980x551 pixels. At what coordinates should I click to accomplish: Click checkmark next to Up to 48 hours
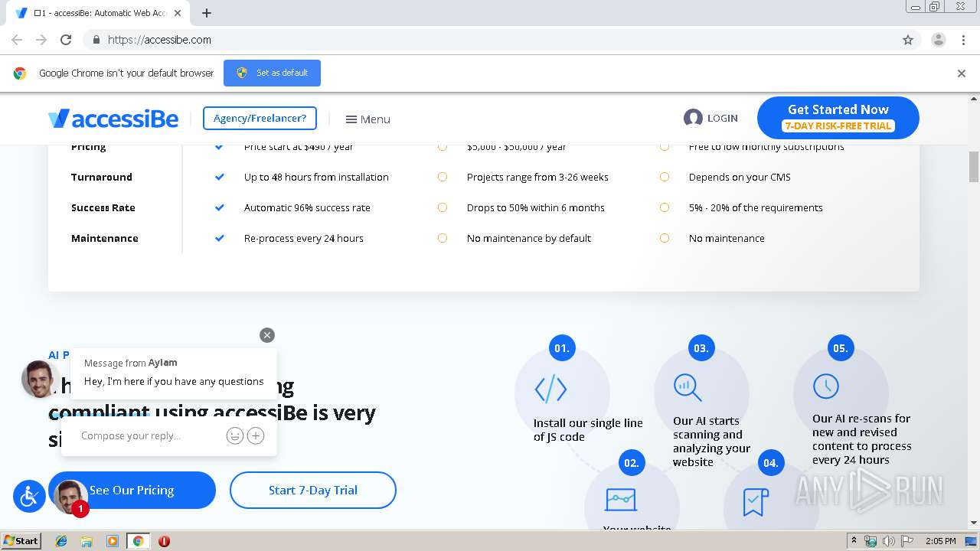click(220, 177)
